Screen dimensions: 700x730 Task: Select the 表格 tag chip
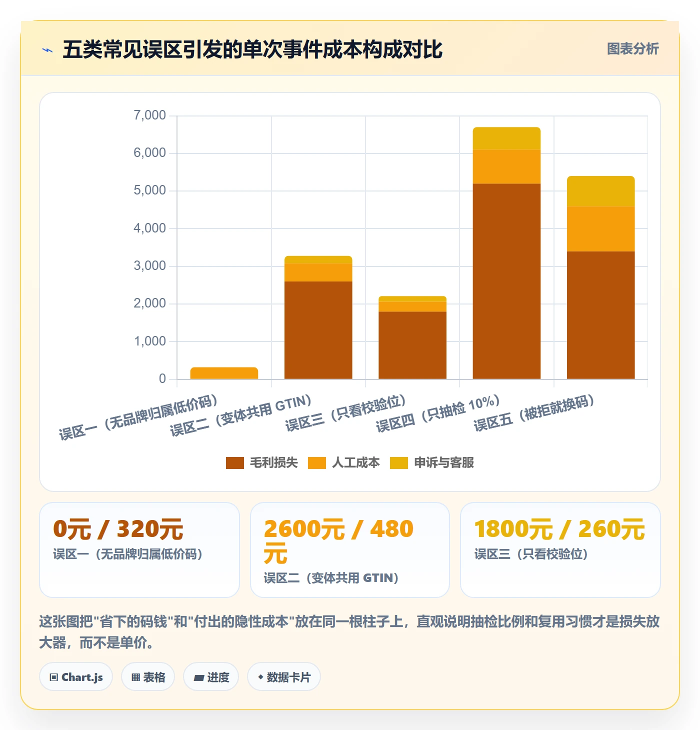pyautogui.click(x=148, y=677)
